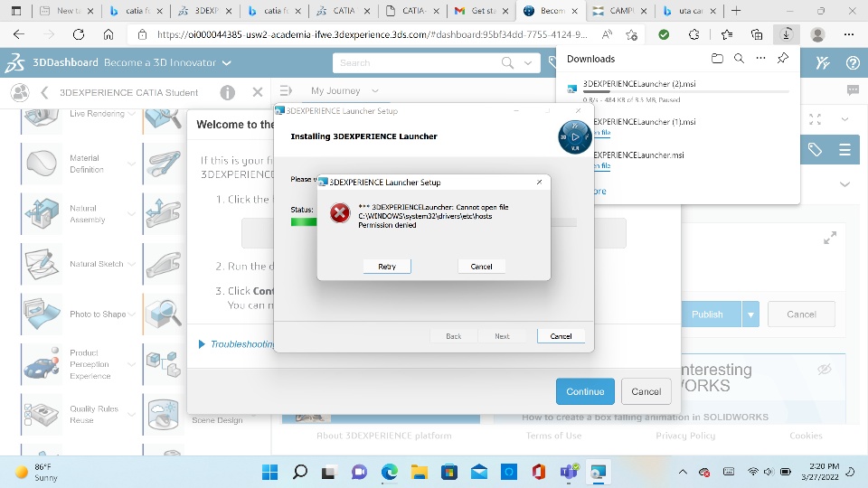The height and width of the screenshot is (488, 868).
Task: Open the Photo to Shape app icon
Action: (x=42, y=314)
